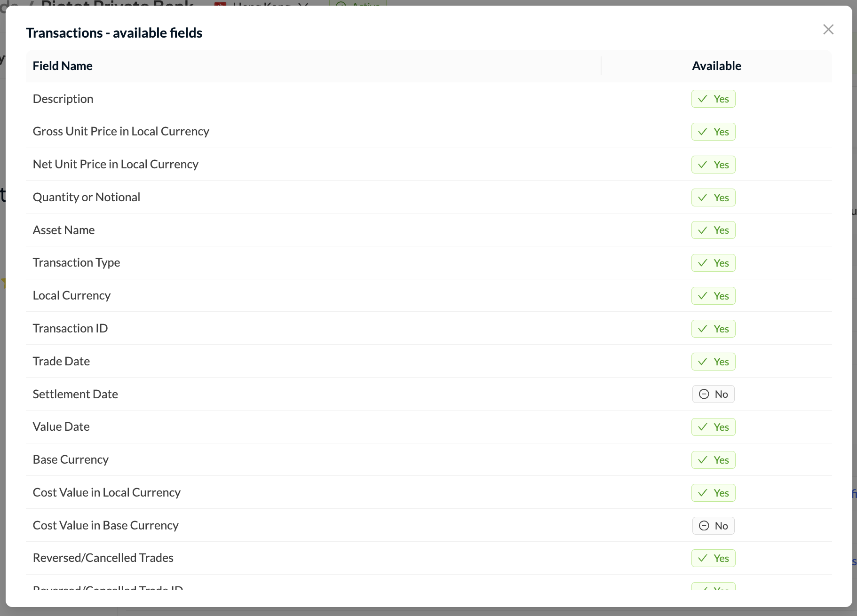Image resolution: width=857 pixels, height=616 pixels.
Task: Click the Yes badge for Reversed/Cancelled Trades
Action: click(713, 558)
